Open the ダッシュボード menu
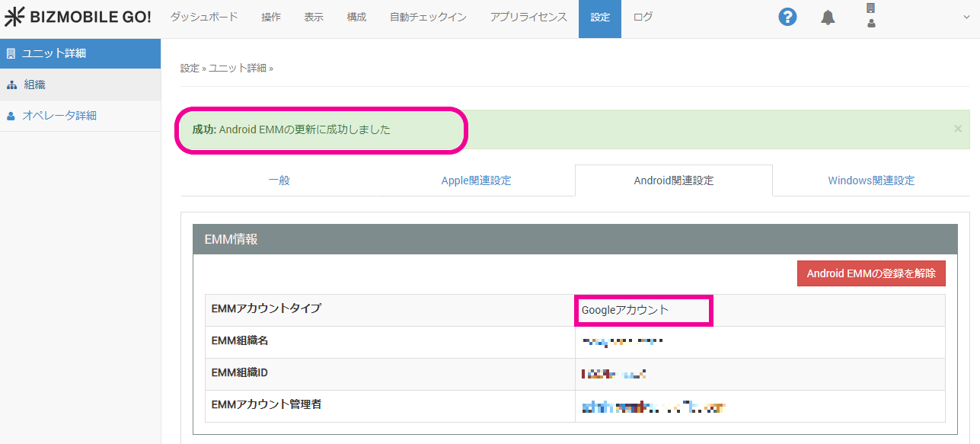The width and height of the screenshot is (980, 444). [203, 18]
